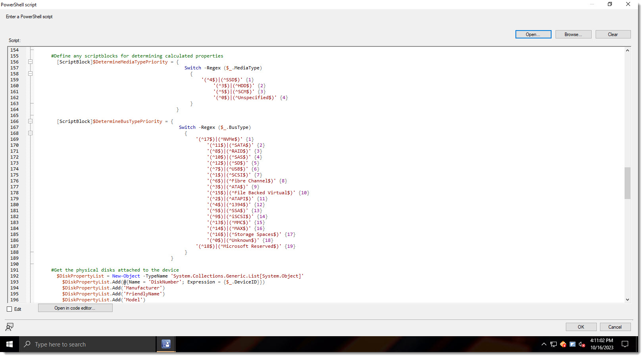Show hidden system tray icons
The image size is (644, 358).
point(544,344)
